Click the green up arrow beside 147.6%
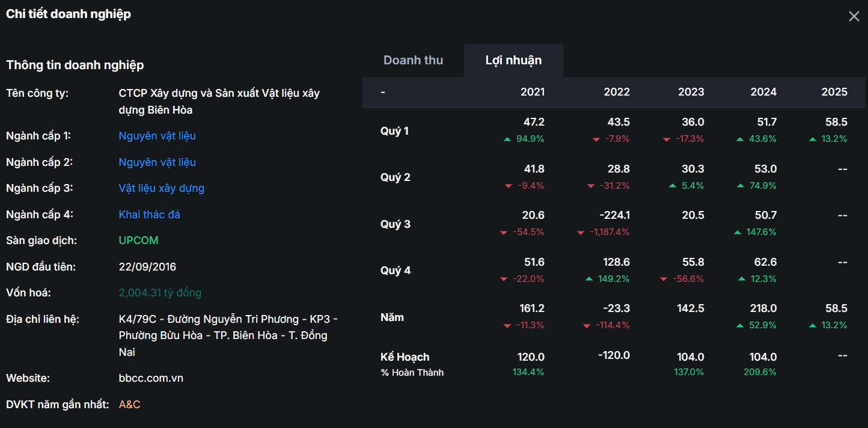Image resolution: width=868 pixels, height=428 pixels. [737, 233]
